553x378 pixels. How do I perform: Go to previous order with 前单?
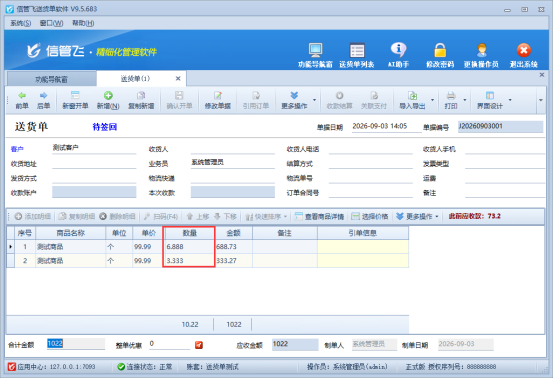[22, 100]
